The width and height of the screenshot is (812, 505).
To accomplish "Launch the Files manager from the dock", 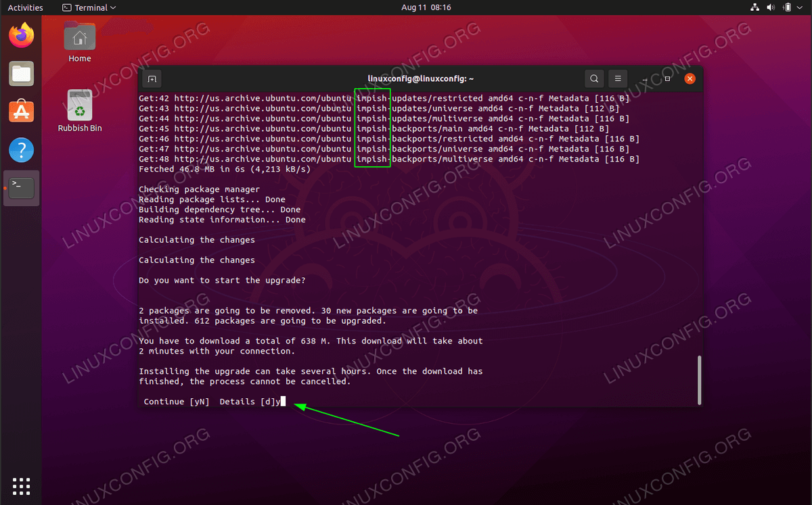I will pyautogui.click(x=22, y=73).
